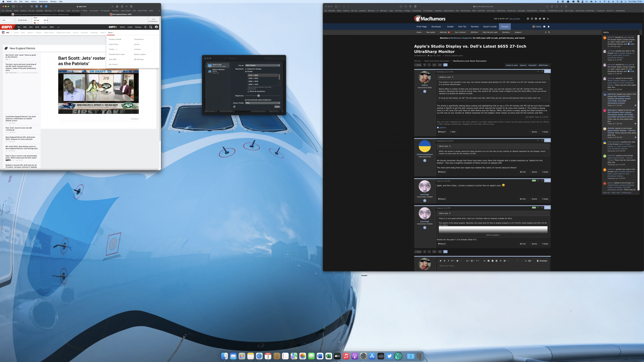Click the Ignore thread button

[x=523, y=65]
